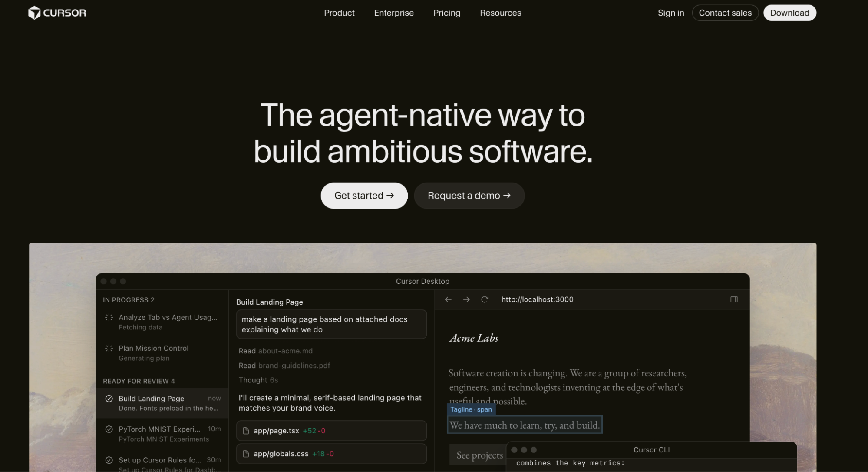Click checkmark icon beside Build Landing Page
This screenshot has height=472, width=868.
point(109,399)
